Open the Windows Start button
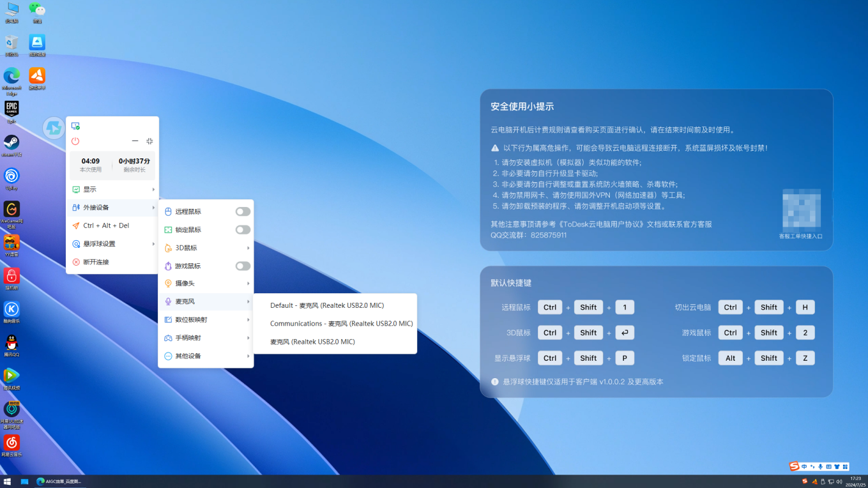The width and height of the screenshot is (868, 488). [x=8, y=482]
